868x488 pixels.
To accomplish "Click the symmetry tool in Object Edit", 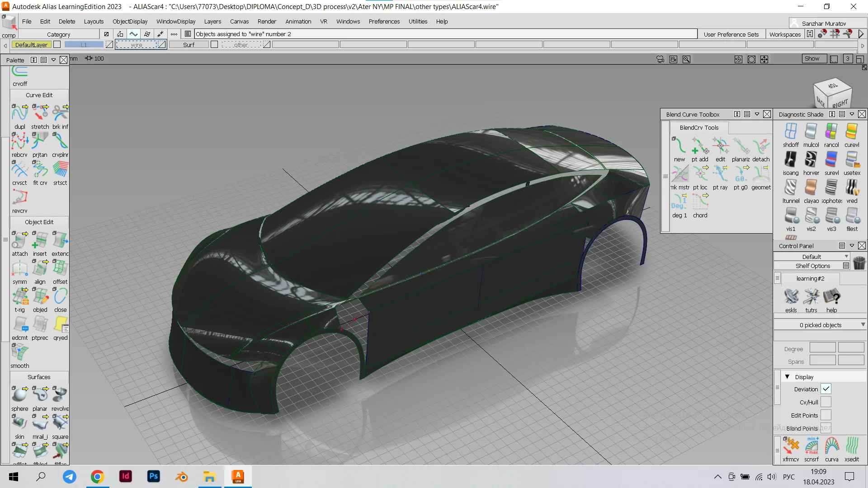I will (19, 268).
